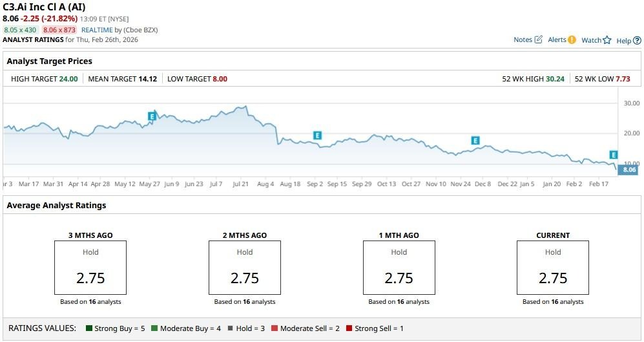Click the Watch star icon
The height and width of the screenshot is (342, 644).
[607, 40]
